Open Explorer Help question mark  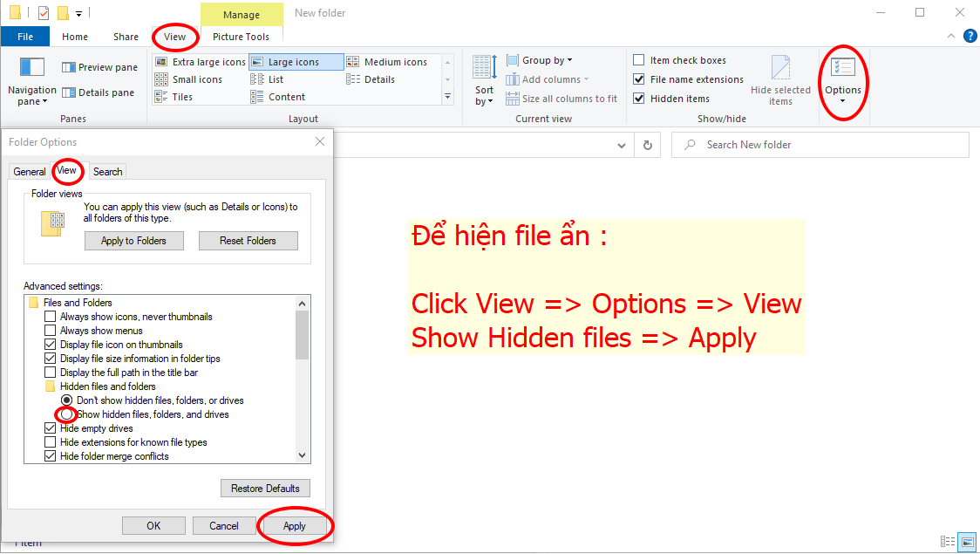click(970, 37)
